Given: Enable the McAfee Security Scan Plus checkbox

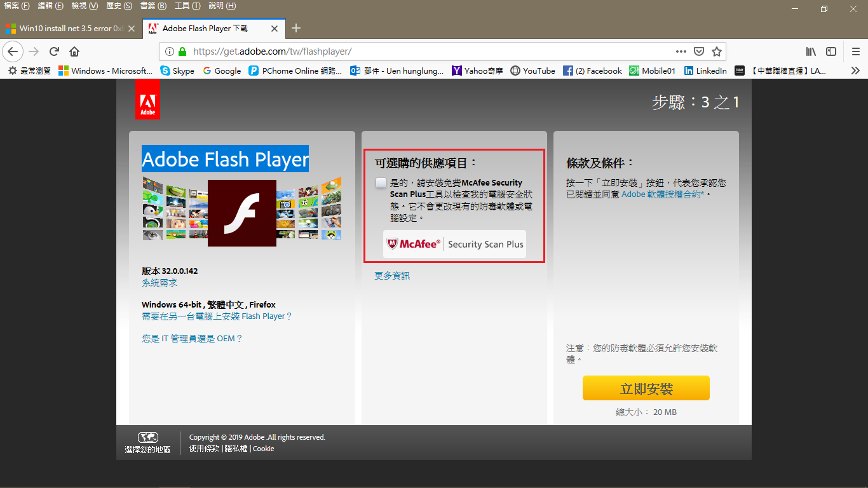Looking at the screenshot, I should pos(380,183).
